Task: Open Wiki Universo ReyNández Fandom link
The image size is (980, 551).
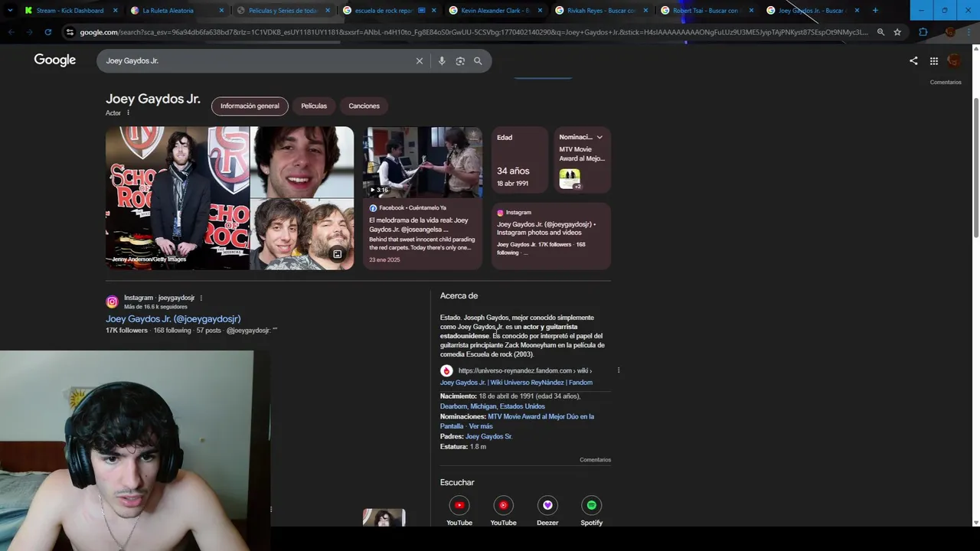Action: click(516, 382)
